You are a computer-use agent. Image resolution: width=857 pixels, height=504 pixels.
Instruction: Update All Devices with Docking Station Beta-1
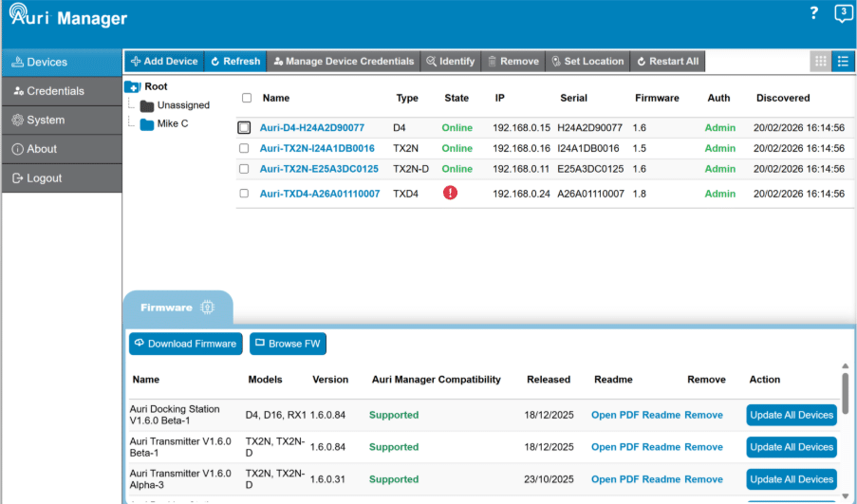792,415
